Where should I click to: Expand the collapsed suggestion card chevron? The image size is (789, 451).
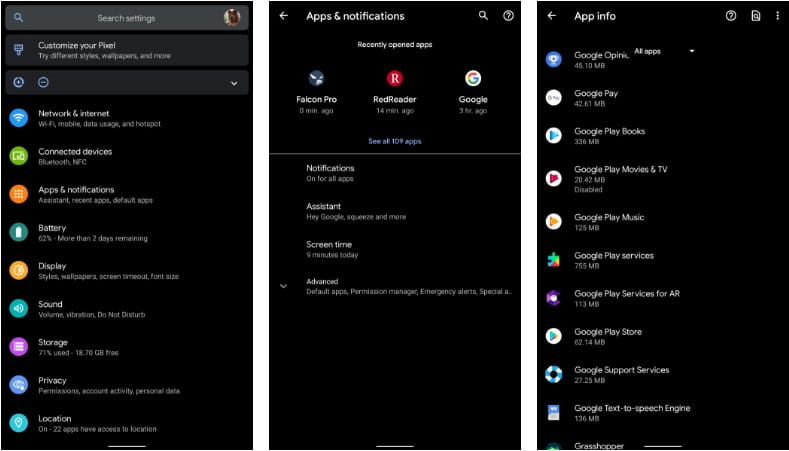click(234, 83)
